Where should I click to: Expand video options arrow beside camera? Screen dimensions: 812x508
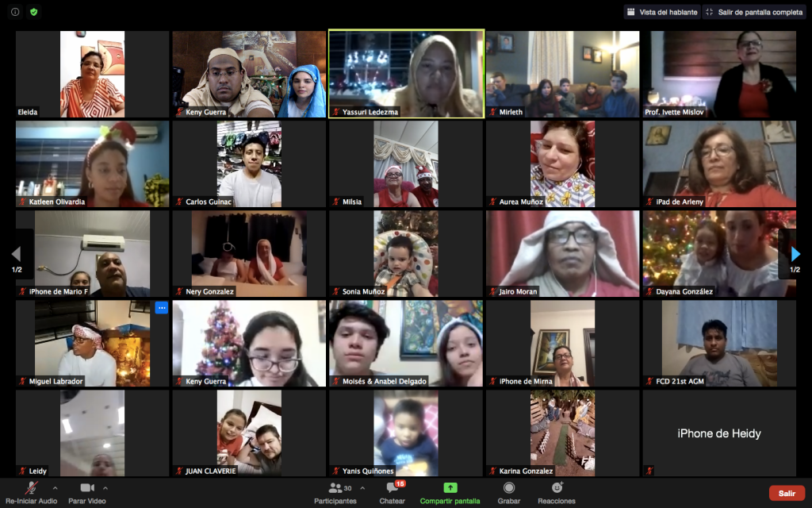coord(105,488)
